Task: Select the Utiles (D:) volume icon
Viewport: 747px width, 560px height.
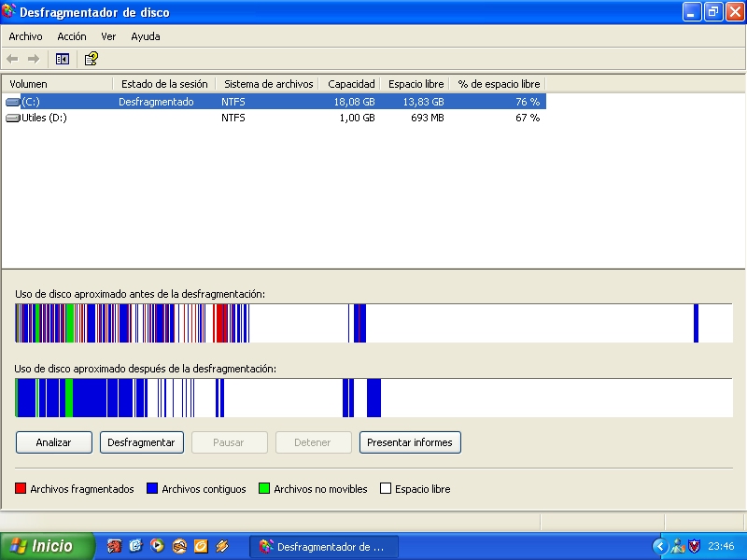Action: coord(12,119)
